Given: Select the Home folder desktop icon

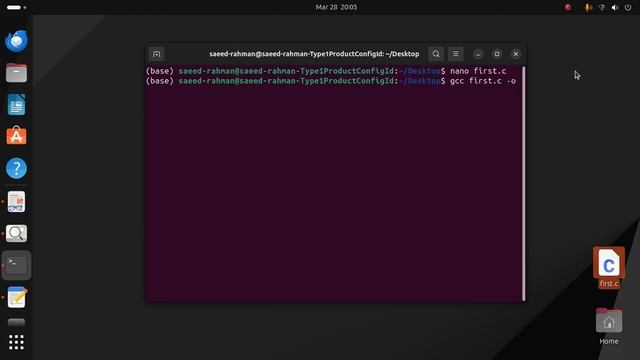Looking at the screenshot, I should (x=609, y=326).
